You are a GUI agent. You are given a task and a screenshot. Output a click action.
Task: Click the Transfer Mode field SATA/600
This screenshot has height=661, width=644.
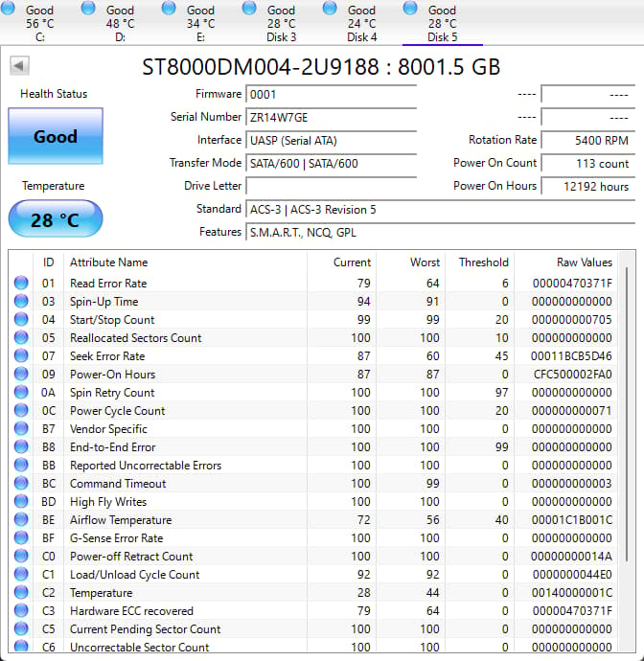331,163
